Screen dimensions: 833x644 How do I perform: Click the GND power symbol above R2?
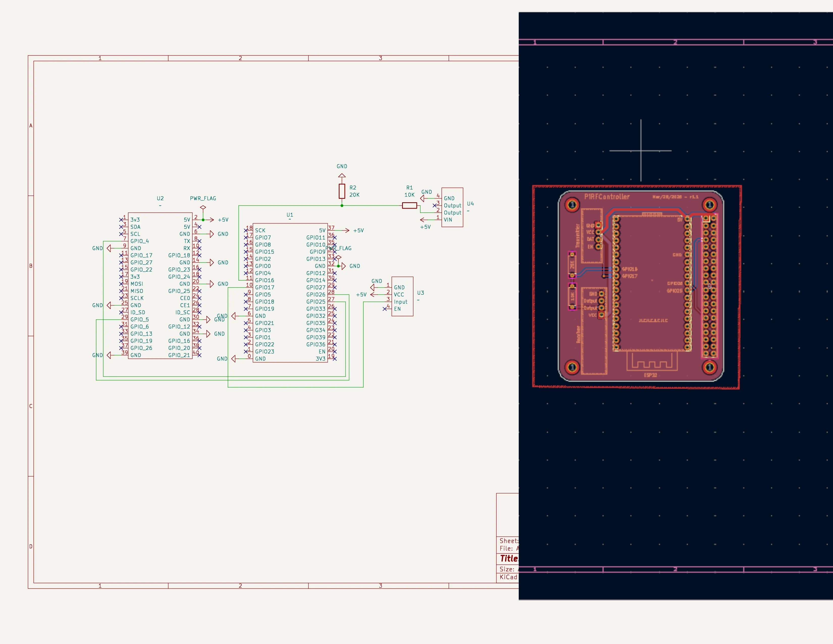click(x=342, y=176)
